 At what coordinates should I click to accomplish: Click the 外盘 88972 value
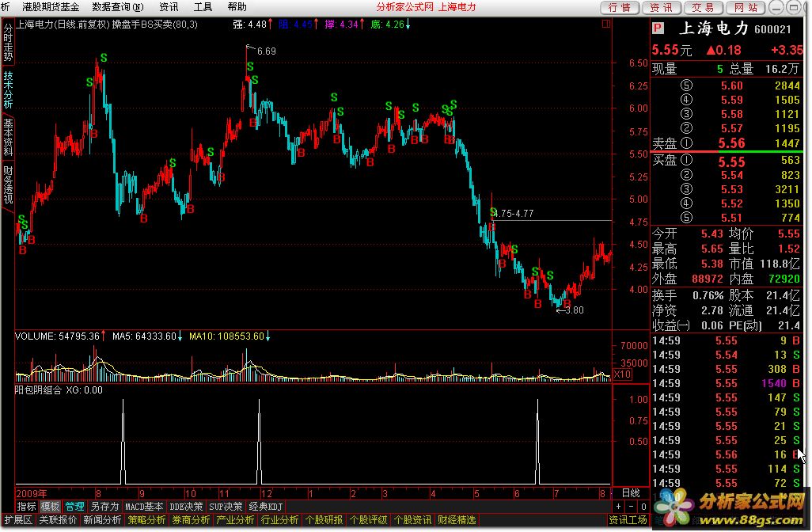707,279
